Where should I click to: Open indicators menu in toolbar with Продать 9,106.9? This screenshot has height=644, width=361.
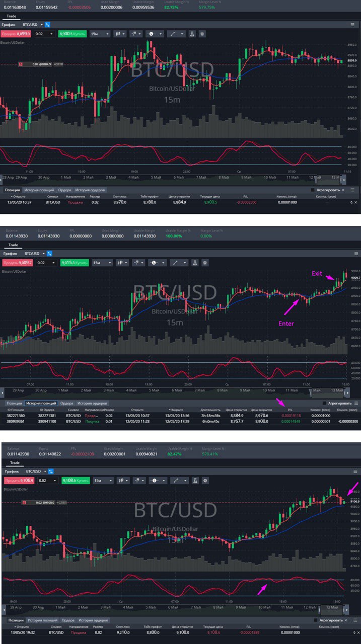point(140,480)
